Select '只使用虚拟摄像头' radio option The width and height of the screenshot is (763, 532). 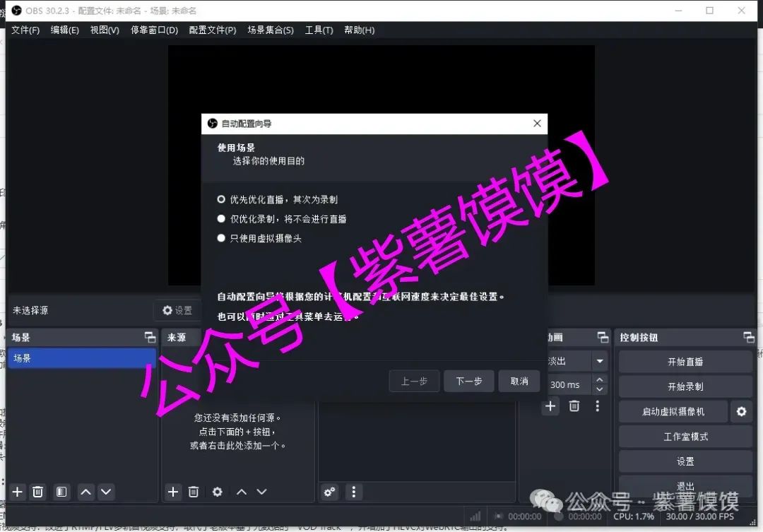[259, 239]
